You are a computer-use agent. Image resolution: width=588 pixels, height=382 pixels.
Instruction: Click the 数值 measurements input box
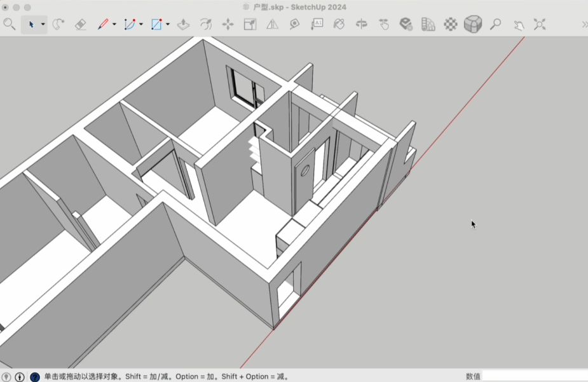tap(534, 376)
